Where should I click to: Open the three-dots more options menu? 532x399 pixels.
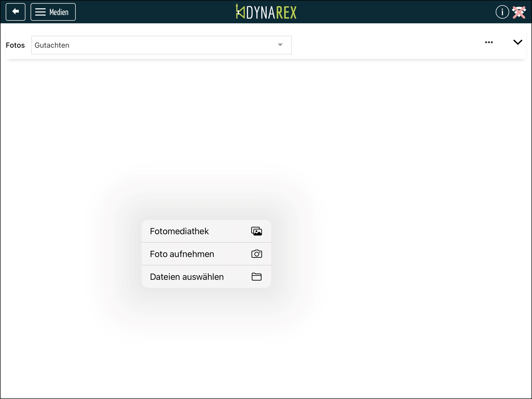(489, 42)
